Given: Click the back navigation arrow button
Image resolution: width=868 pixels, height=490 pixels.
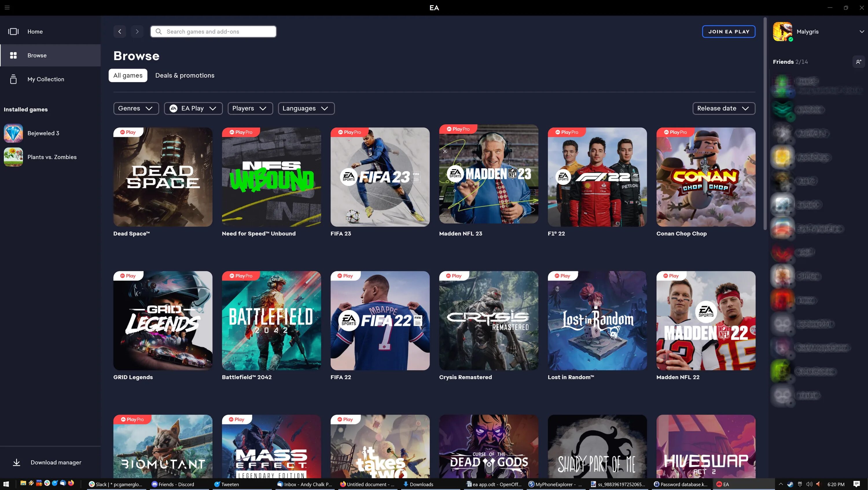Looking at the screenshot, I should (x=120, y=31).
